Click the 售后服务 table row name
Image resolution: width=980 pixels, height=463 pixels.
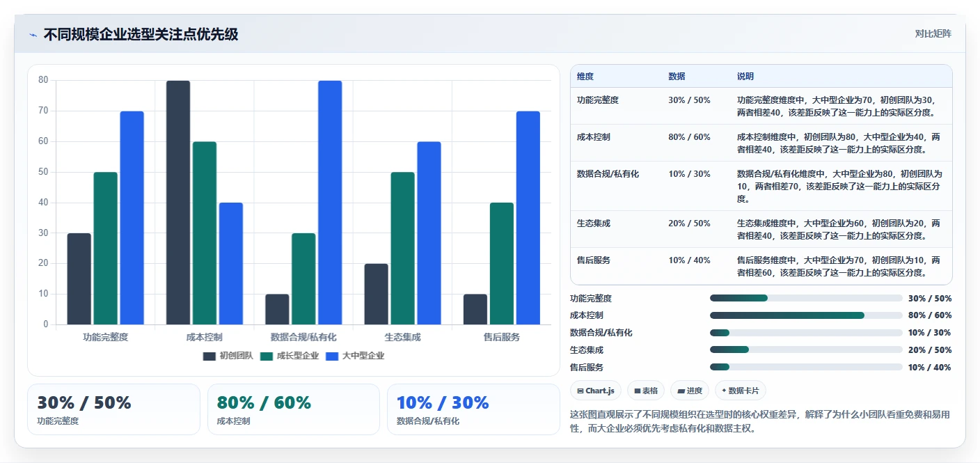click(594, 260)
